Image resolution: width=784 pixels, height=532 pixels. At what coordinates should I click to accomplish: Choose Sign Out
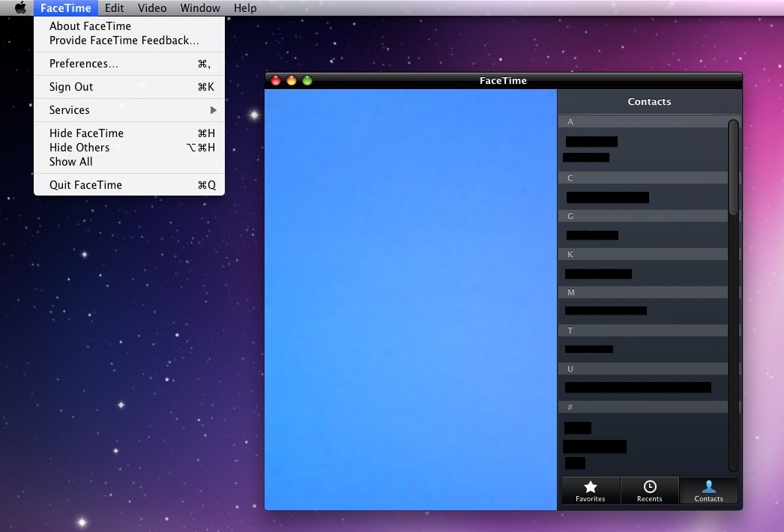tap(129, 87)
